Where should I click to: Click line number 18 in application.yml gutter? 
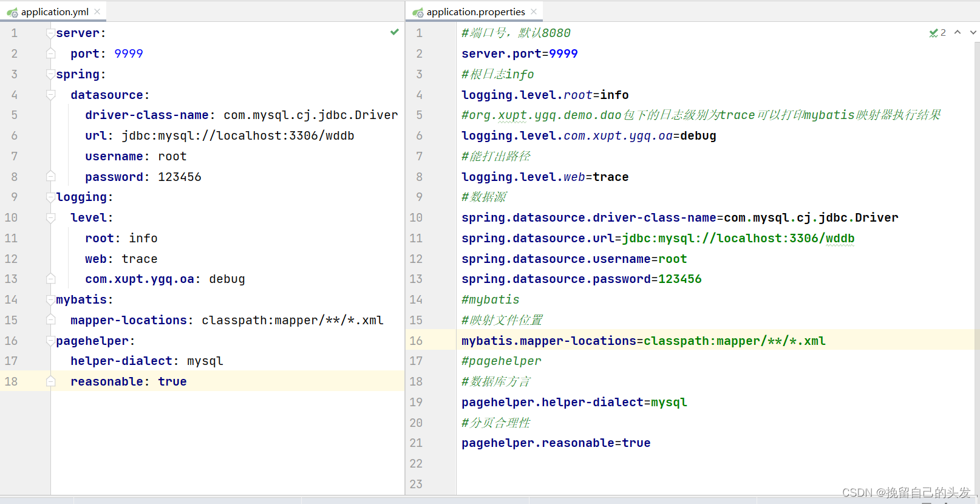(x=12, y=381)
